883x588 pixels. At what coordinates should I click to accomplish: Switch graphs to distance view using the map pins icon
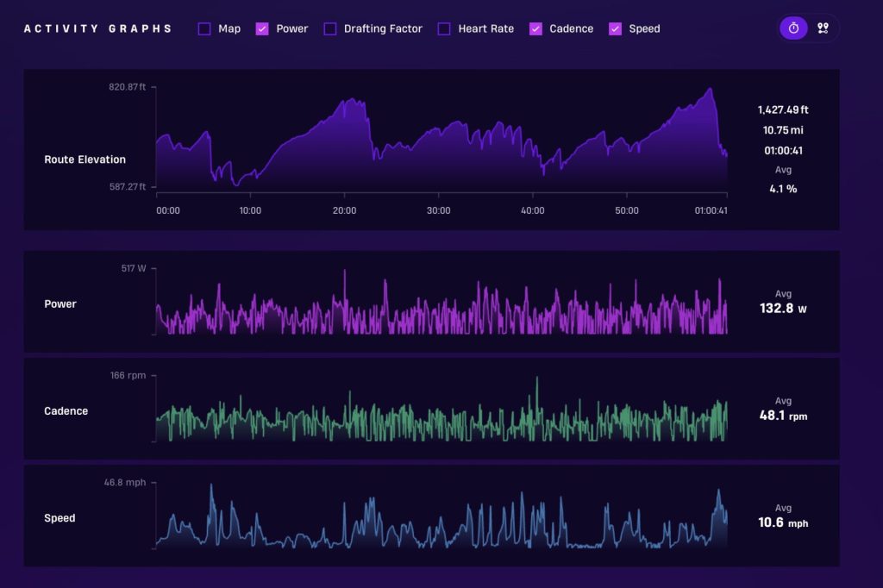tap(823, 28)
